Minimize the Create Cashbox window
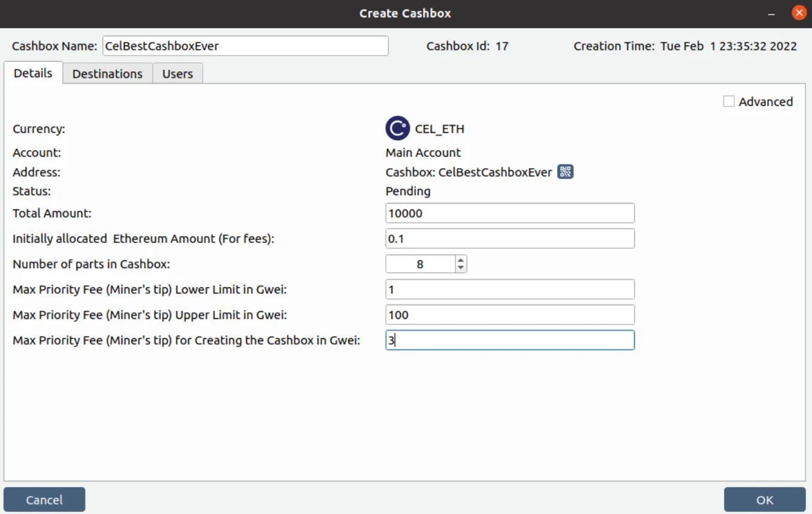 (772, 13)
